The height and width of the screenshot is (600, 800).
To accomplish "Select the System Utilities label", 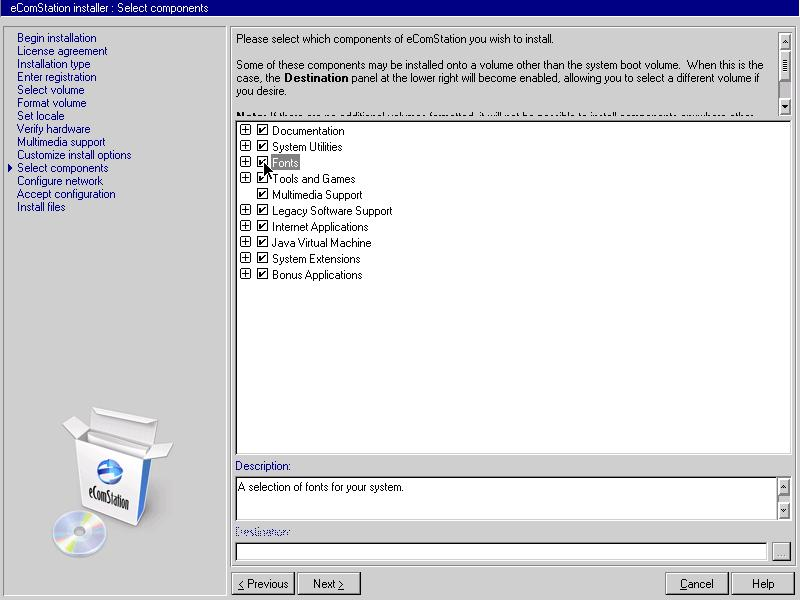I will (x=307, y=147).
